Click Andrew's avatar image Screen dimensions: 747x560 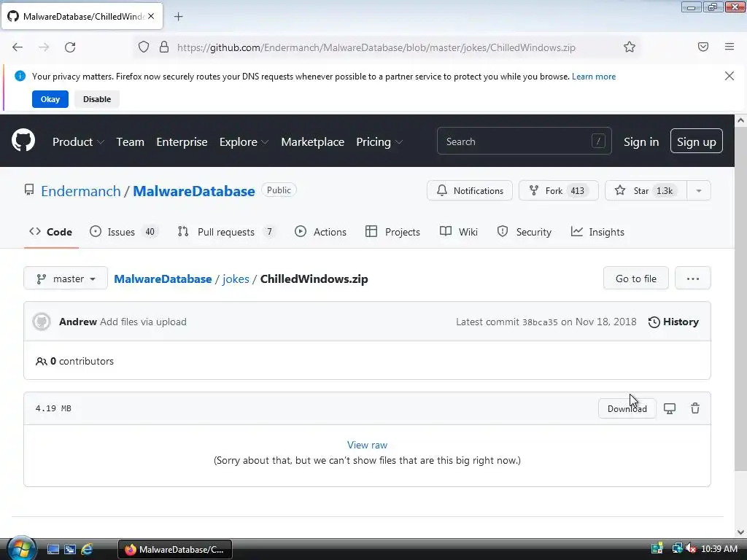coord(42,322)
